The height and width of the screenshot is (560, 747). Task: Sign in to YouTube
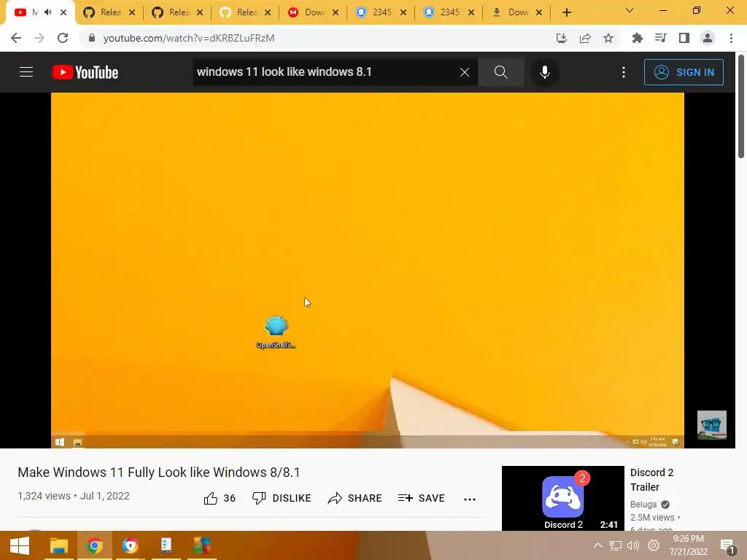[684, 72]
